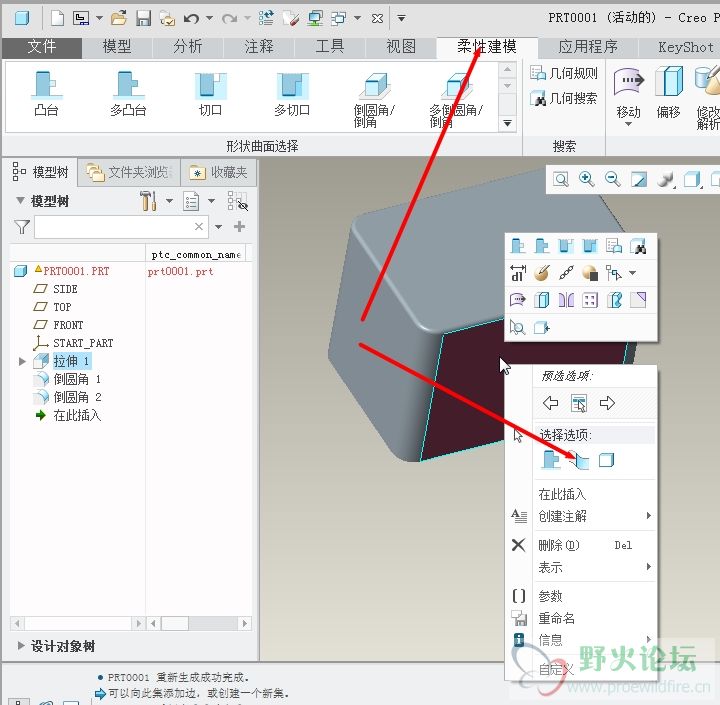720x705 pixels.
Task: Close the window using the quick access X icon
Action: 377,18
